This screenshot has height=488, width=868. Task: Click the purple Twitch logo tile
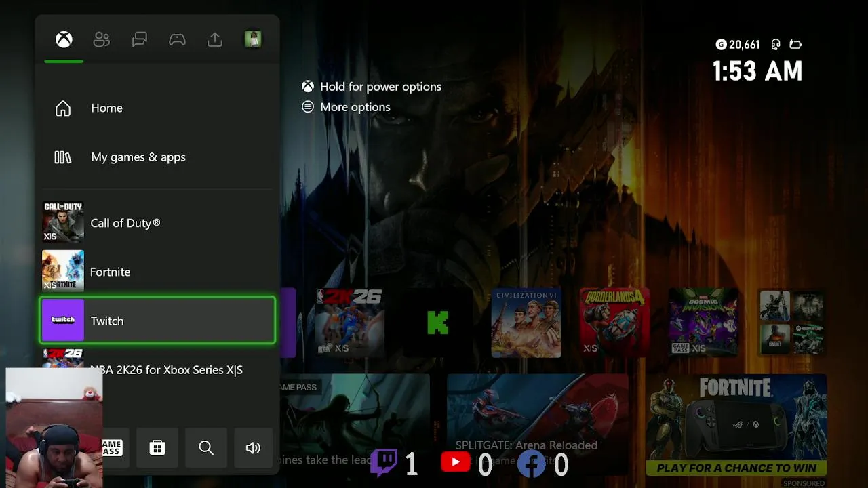point(63,321)
